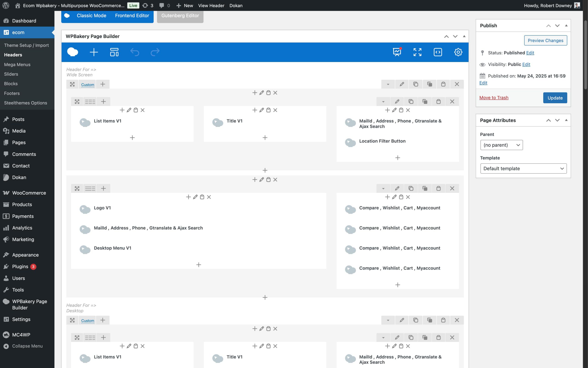The image size is (588, 368).
Task: Collapse the List Items V1 inner row
Action: pyautogui.click(x=383, y=101)
